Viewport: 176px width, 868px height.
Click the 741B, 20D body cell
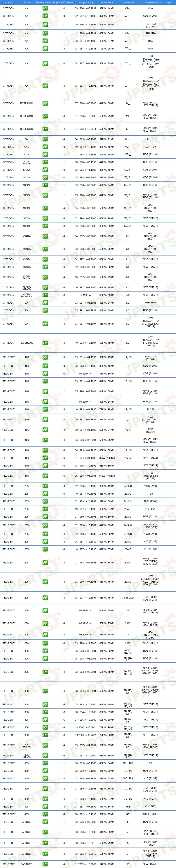click(128, 598)
